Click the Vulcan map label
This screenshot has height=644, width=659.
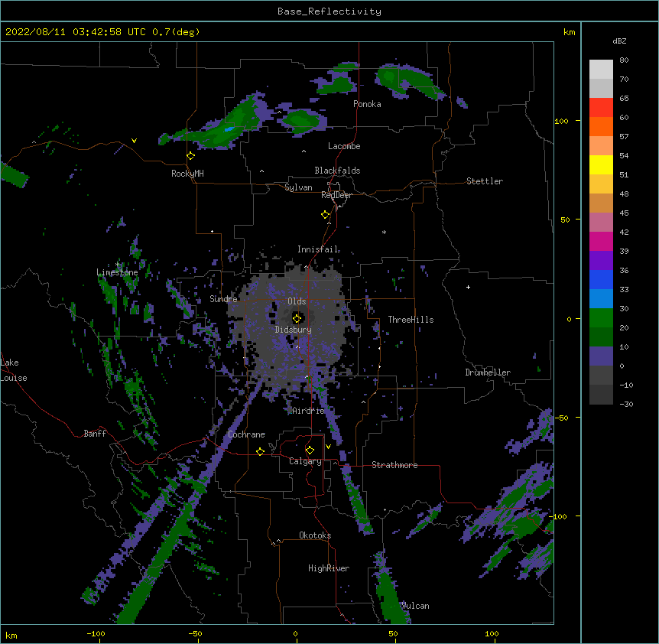click(415, 606)
